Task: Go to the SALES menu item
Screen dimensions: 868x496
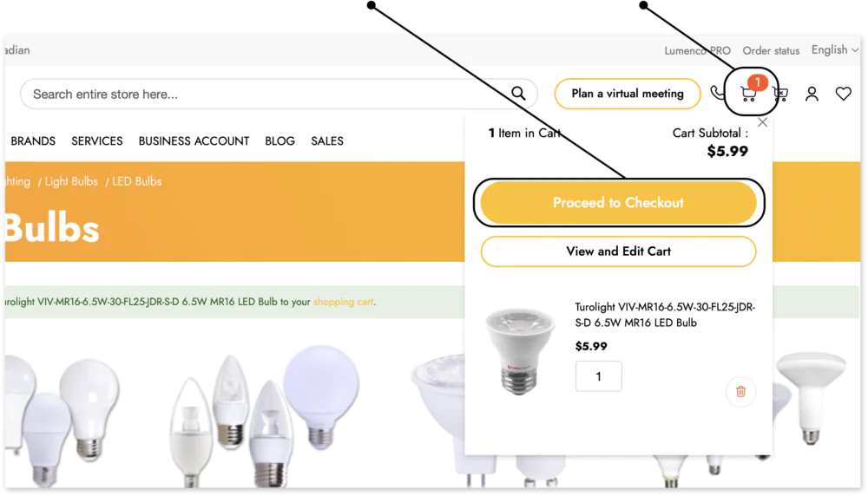Action: tap(327, 141)
